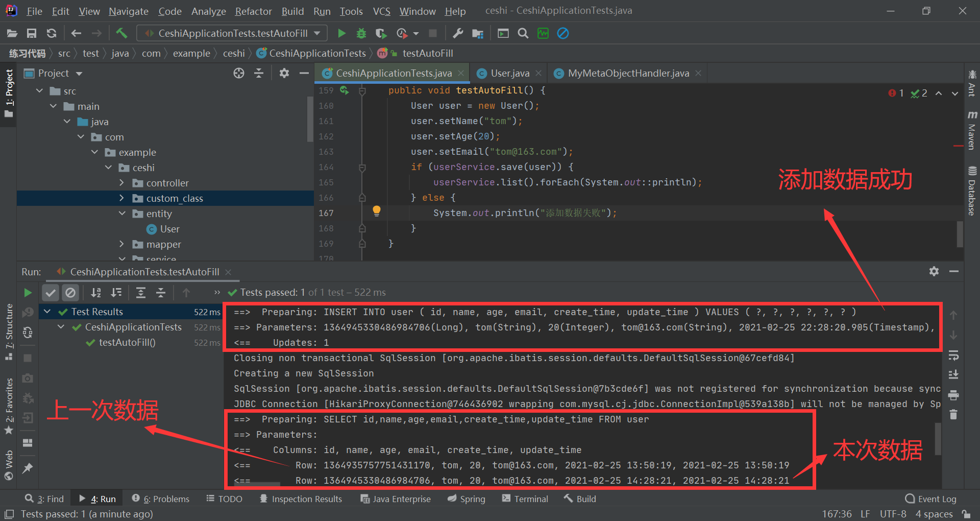The width and height of the screenshot is (980, 521).
Task: Toggle show passed tests checkmark
Action: [x=50, y=292]
